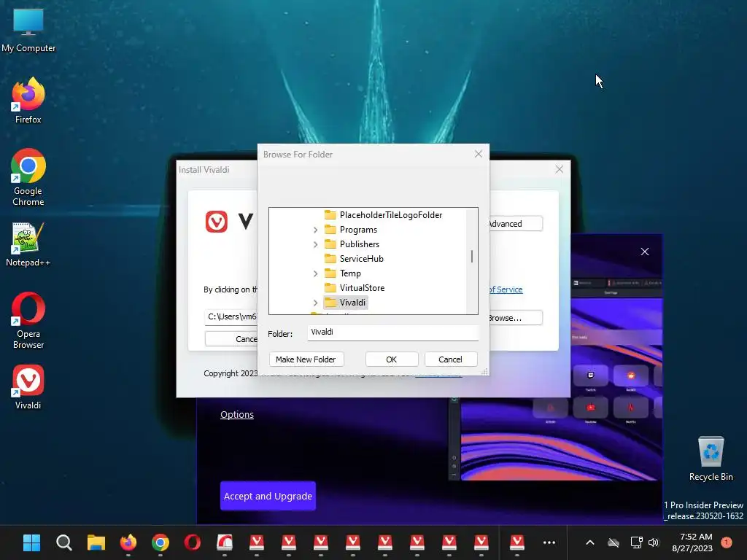Expand the Temp folder node

pyautogui.click(x=315, y=274)
